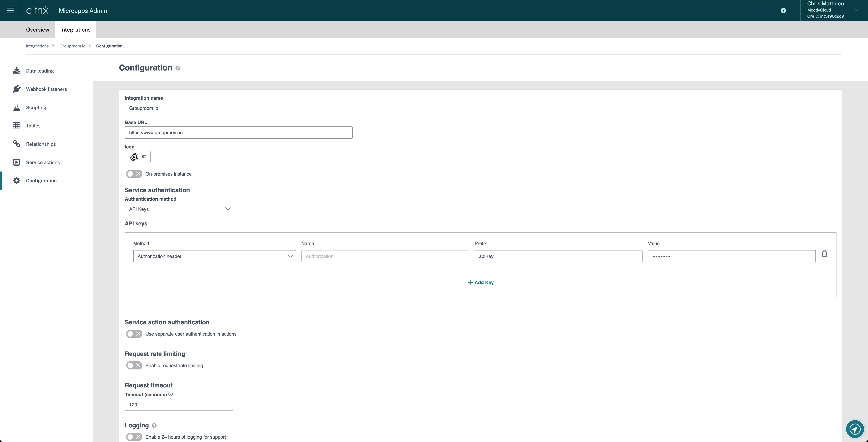Open Service actions in sidebar

point(43,162)
